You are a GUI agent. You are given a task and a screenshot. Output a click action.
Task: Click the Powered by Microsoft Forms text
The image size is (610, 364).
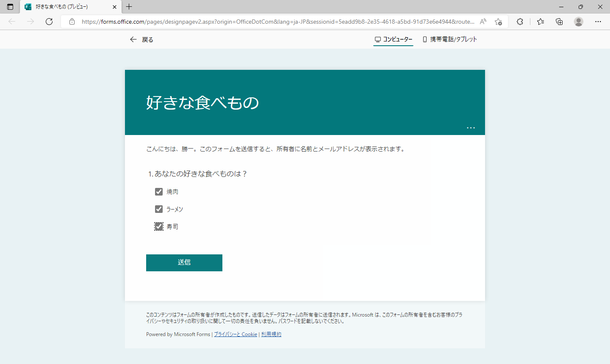(178, 334)
